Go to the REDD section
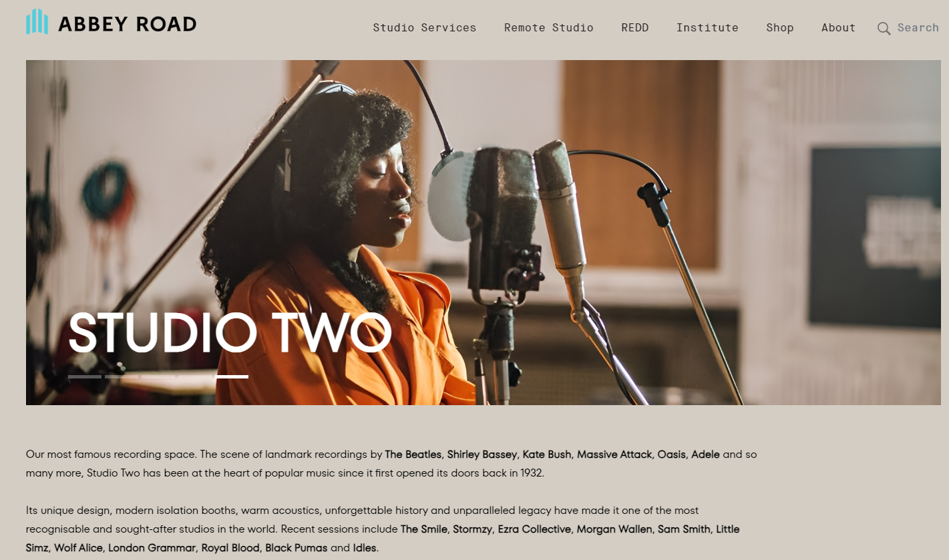This screenshot has height=560, width=949. pos(634,27)
